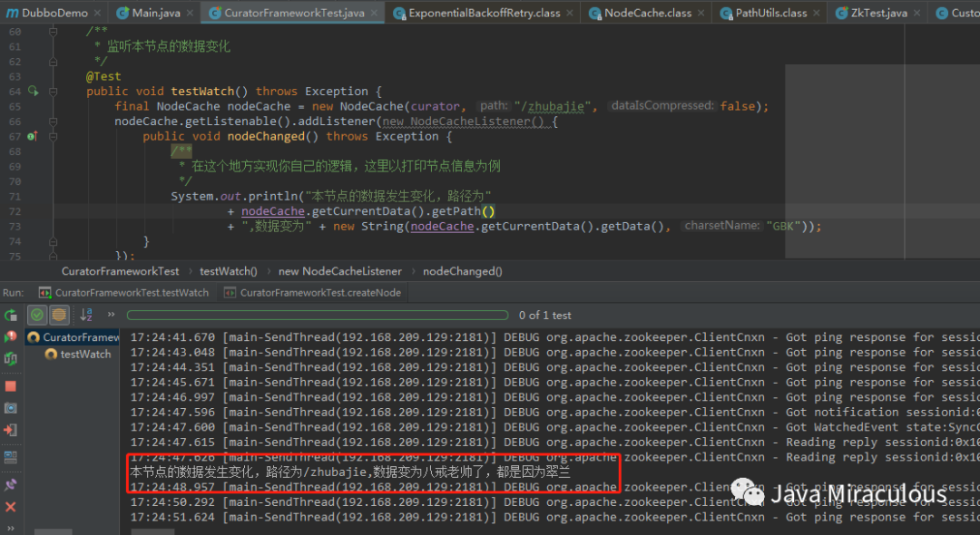Screen dimensions: 980x535
Task: Click nodeChanged() breadcrumb
Action: click(x=463, y=271)
